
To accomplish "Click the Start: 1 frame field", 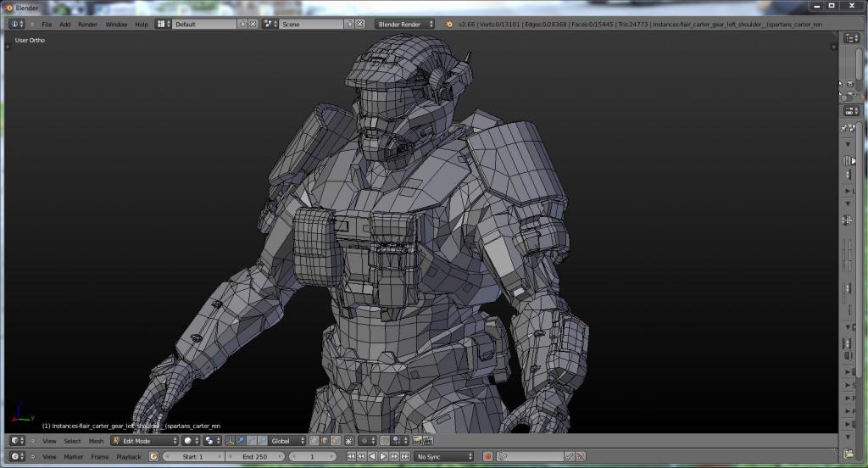I will tap(193, 456).
